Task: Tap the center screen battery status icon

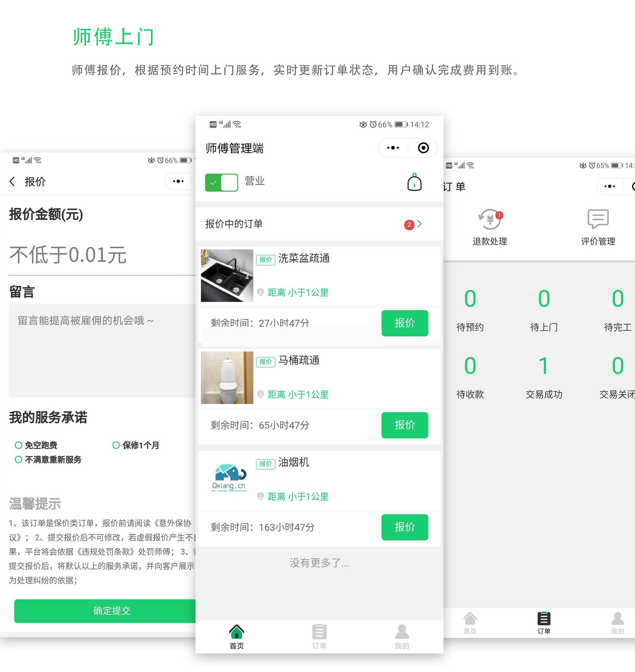Action: pos(401,125)
